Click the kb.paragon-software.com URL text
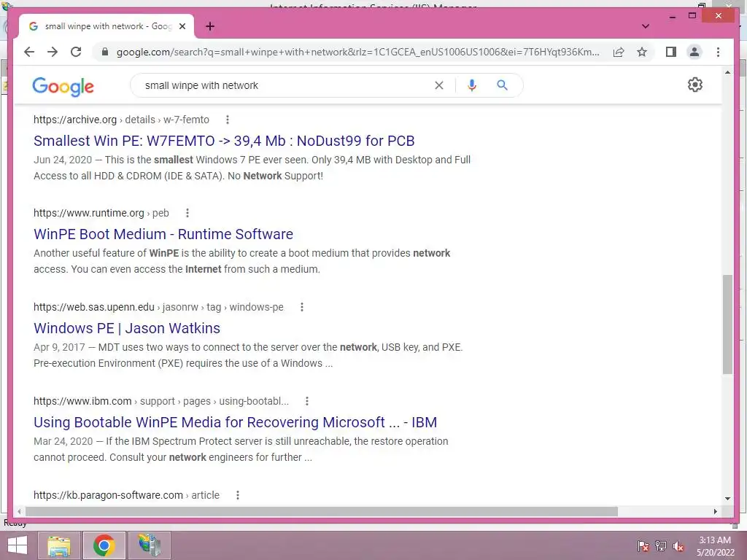 (x=126, y=495)
